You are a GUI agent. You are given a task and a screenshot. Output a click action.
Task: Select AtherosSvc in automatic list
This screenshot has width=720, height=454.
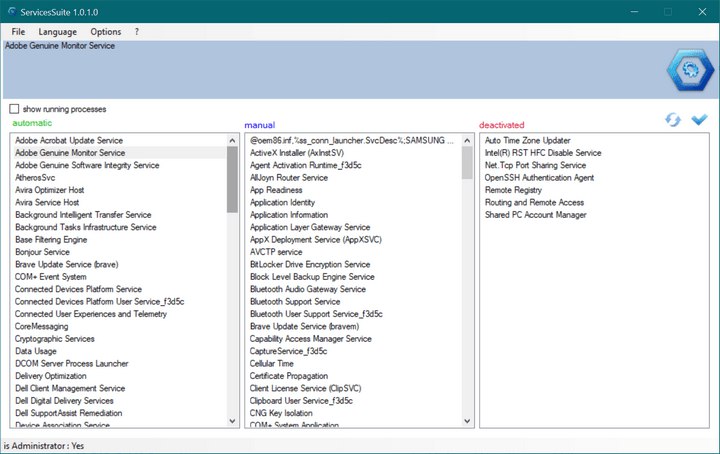[35, 178]
